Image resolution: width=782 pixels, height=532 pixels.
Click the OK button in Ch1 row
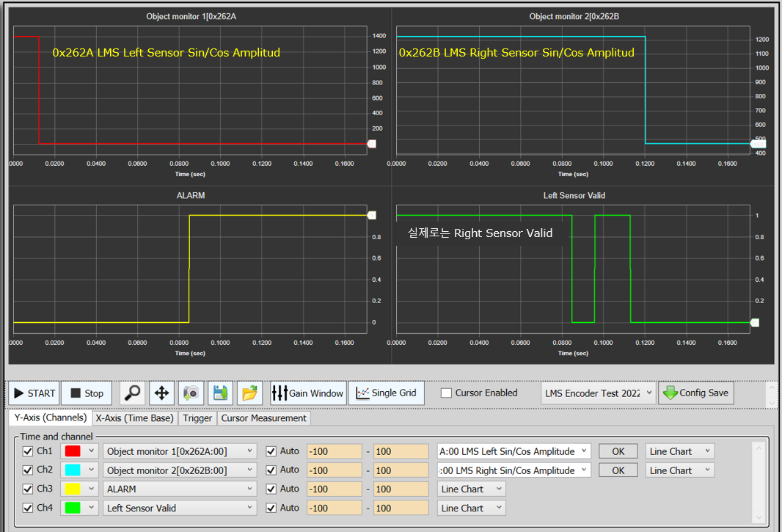tap(618, 451)
